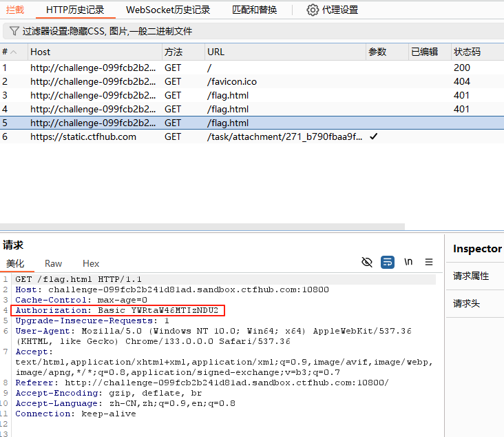Expand 请求头 in the Inspector
The height and width of the screenshot is (437, 504).
point(466,303)
